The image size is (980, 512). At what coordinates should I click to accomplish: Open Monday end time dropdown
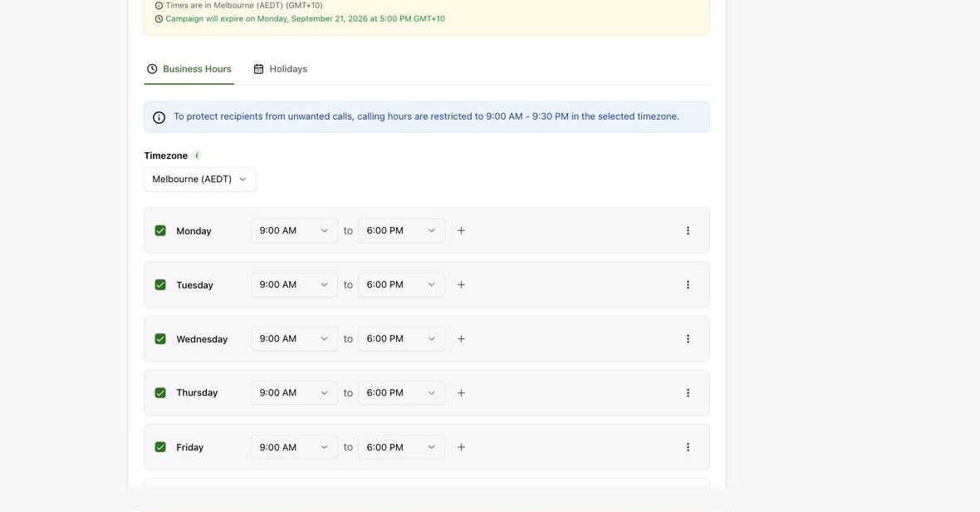coord(401,231)
